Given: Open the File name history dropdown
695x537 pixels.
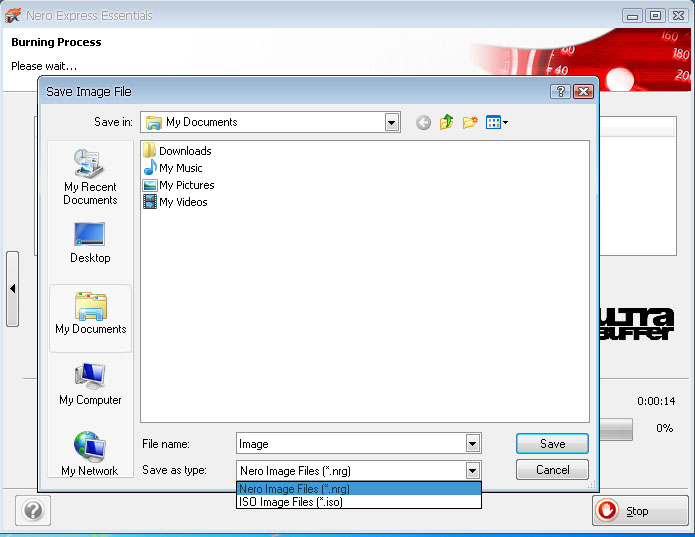Looking at the screenshot, I should point(473,444).
